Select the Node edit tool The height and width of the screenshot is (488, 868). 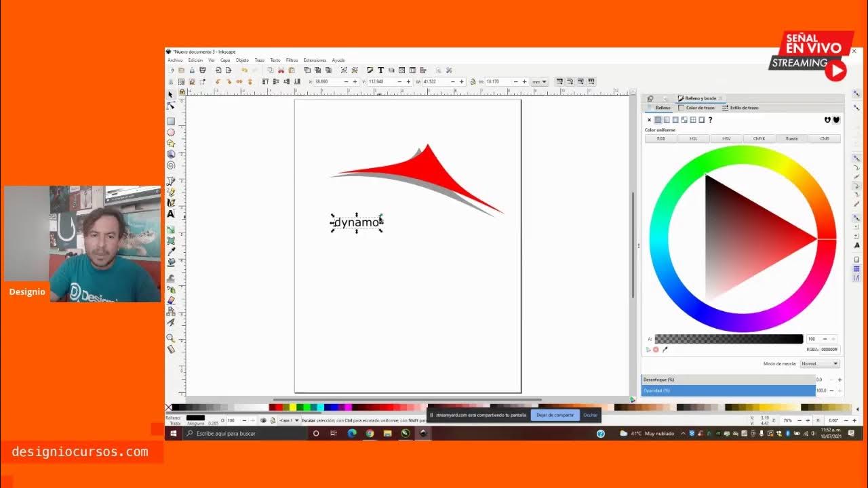pos(171,105)
